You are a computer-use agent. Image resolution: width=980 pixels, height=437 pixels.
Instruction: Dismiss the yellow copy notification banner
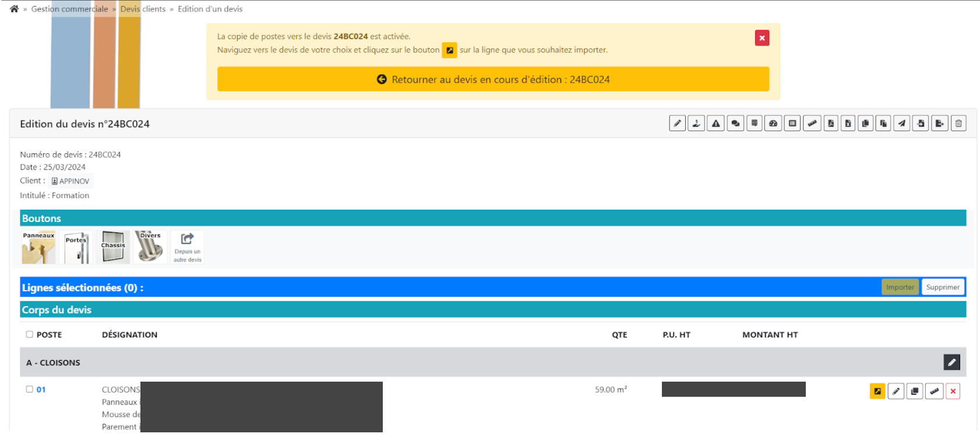point(762,38)
